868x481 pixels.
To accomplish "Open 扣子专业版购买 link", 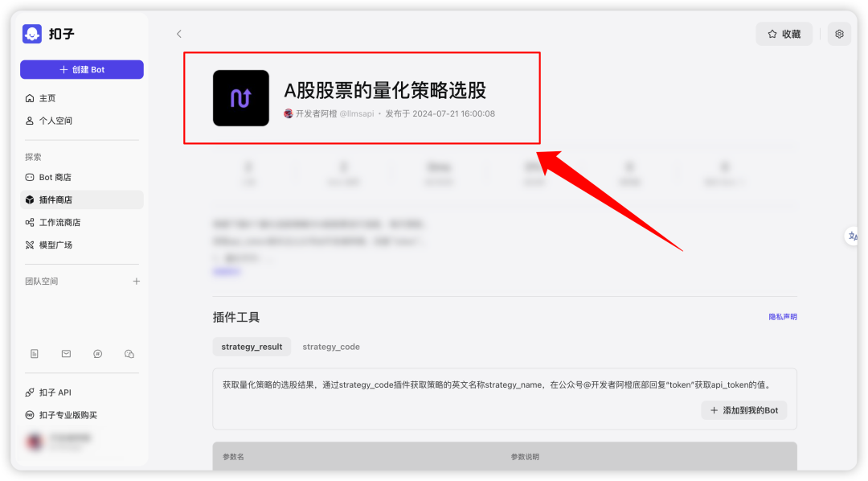I will (82, 415).
